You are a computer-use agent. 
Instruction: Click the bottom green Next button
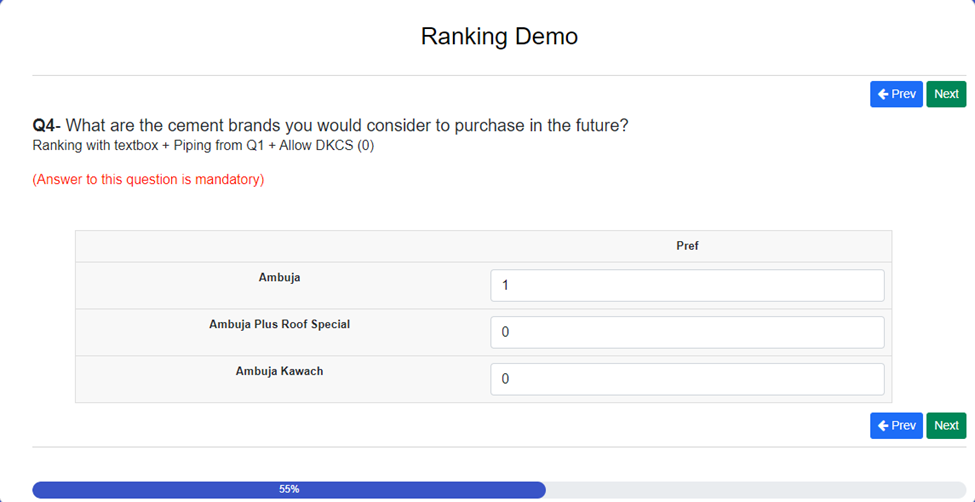pyautogui.click(x=946, y=425)
